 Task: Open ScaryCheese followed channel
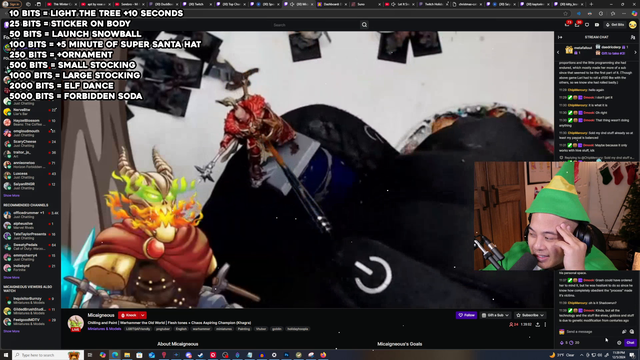tap(31, 143)
